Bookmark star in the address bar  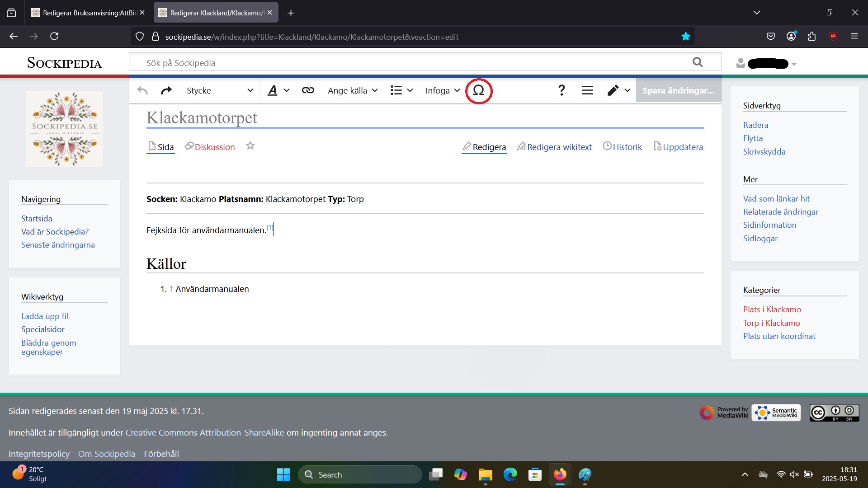685,37
